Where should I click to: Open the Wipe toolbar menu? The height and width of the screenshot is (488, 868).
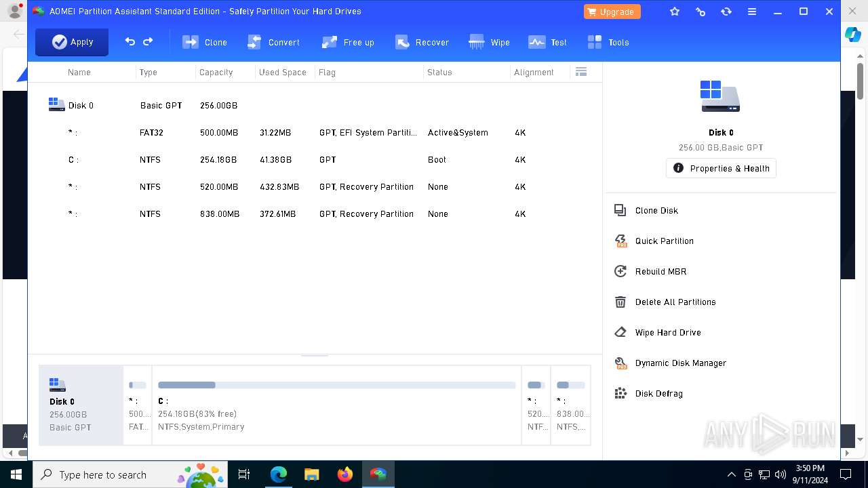[x=490, y=42]
